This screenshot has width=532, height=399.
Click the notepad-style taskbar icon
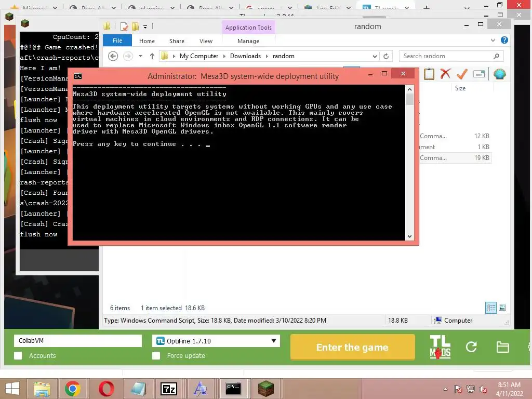[138, 389]
